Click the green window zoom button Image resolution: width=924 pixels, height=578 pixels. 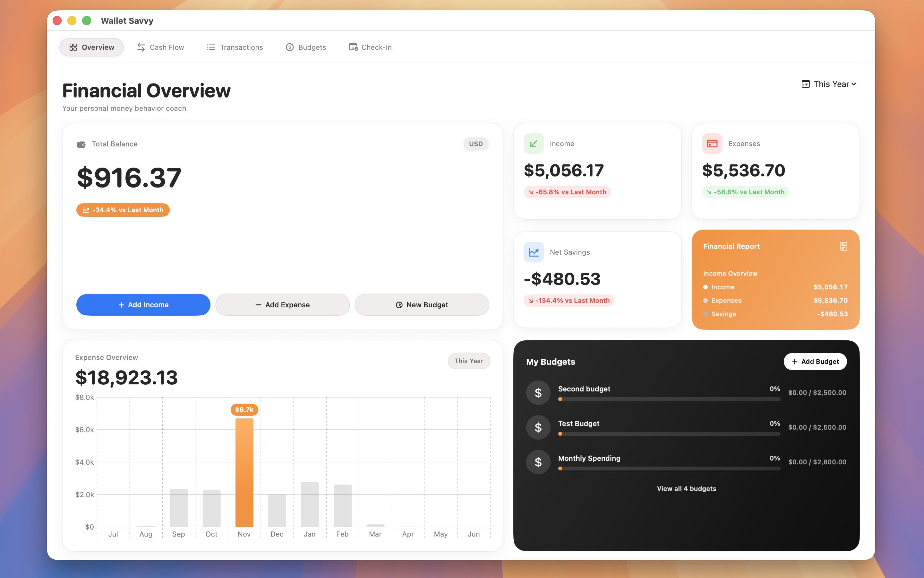[x=87, y=21]
